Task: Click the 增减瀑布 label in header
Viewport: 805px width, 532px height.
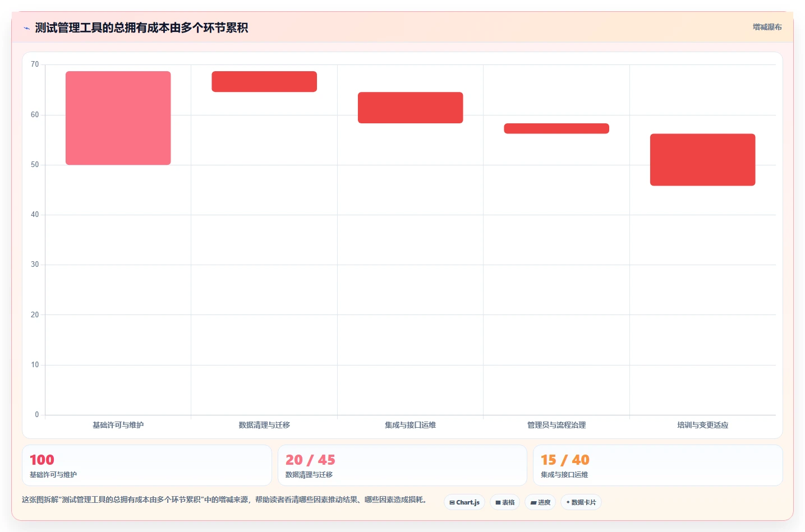Action: point(767,27)
